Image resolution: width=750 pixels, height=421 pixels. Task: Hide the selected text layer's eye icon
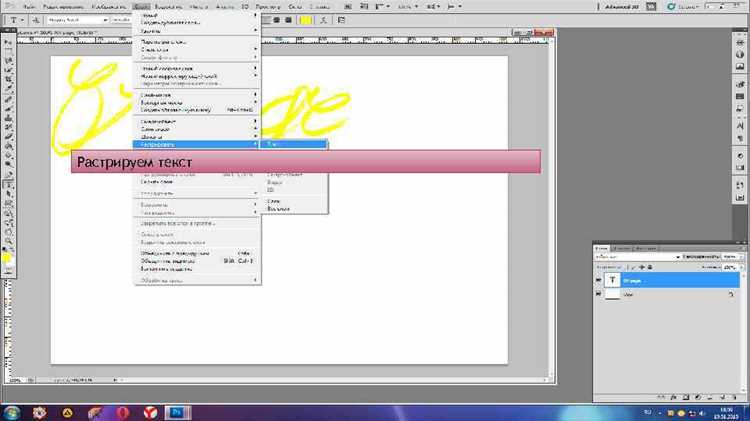point(598,280)
